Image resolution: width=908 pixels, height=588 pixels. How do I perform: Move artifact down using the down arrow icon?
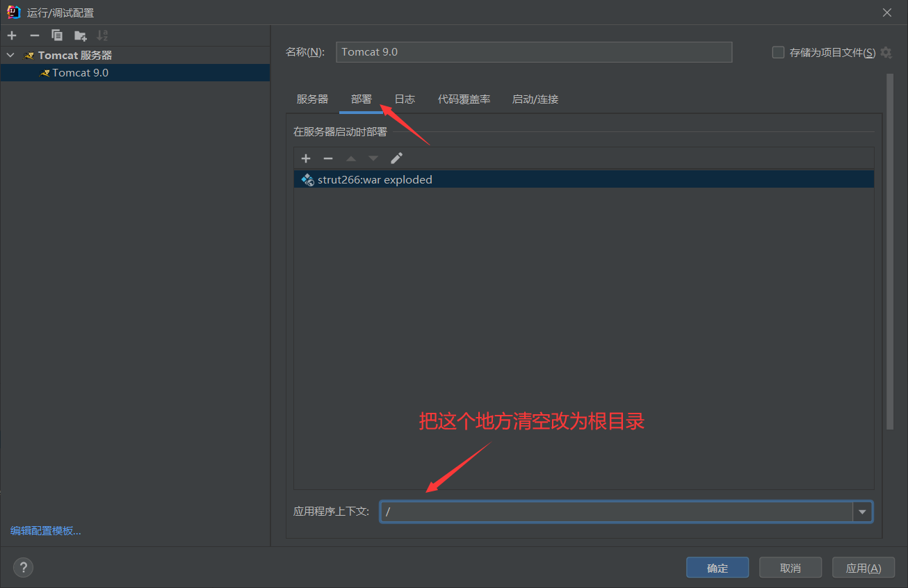(373, 158)
